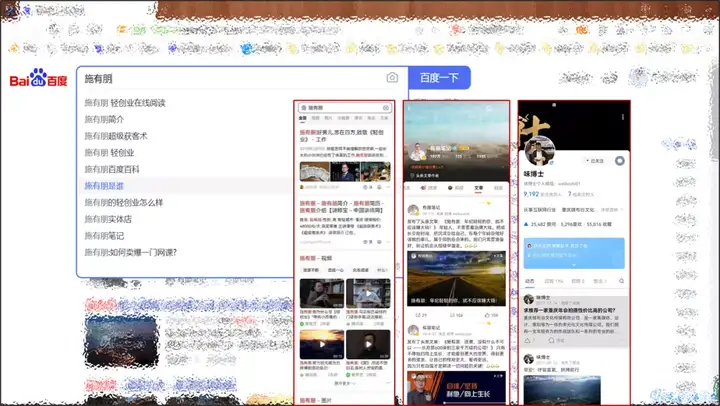
Task: Open the 已关注 follow dropdown on 味博士 profile
Action: pyautogui.click(x=595, y=161)
